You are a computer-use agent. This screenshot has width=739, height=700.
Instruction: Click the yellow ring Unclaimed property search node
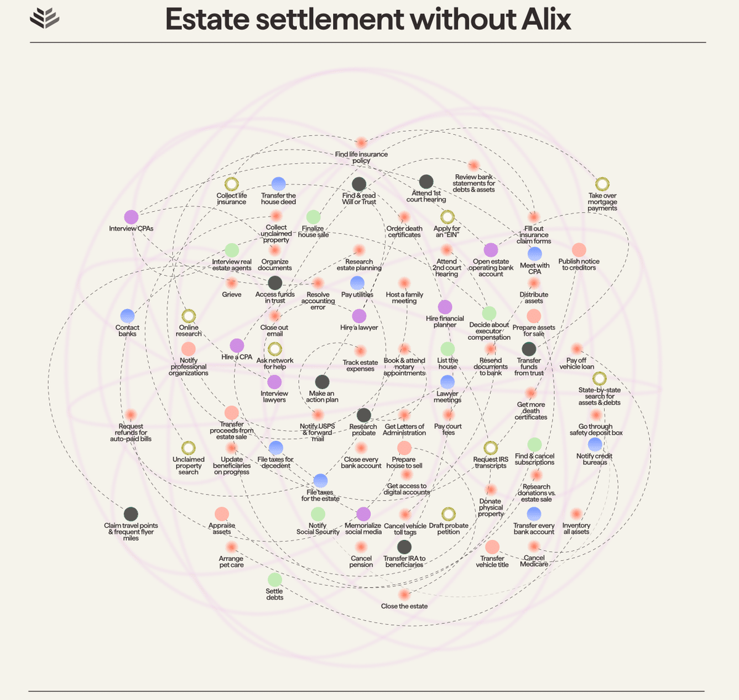(188, 448)
